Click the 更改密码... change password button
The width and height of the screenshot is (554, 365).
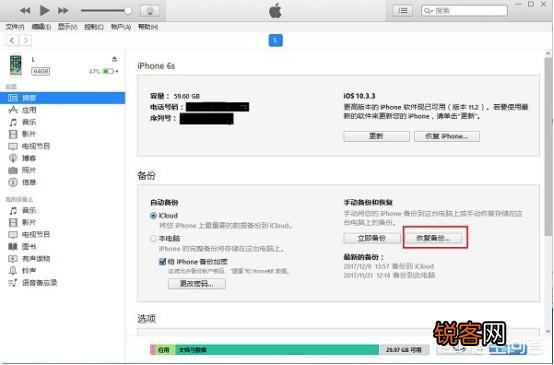coord(197,284)
